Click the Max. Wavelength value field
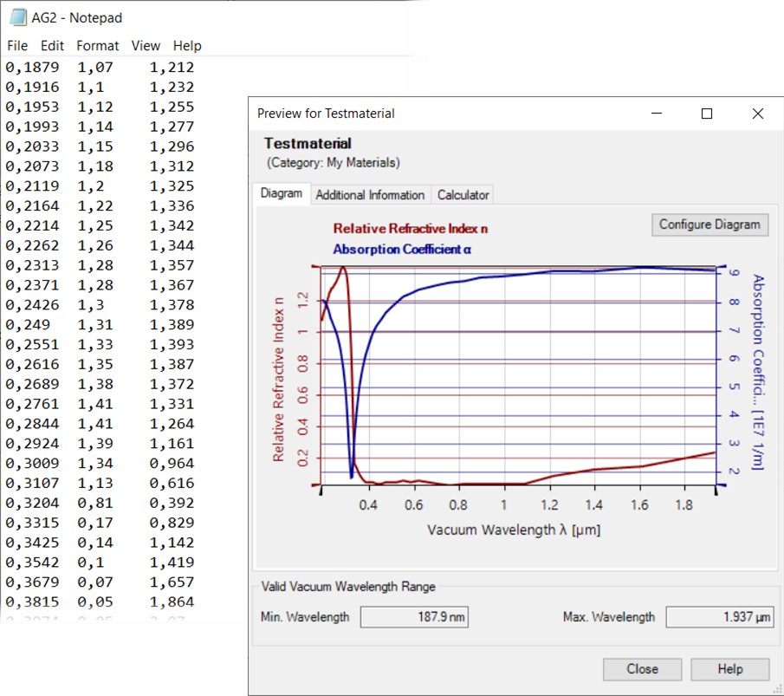 (x=720, y=616)
